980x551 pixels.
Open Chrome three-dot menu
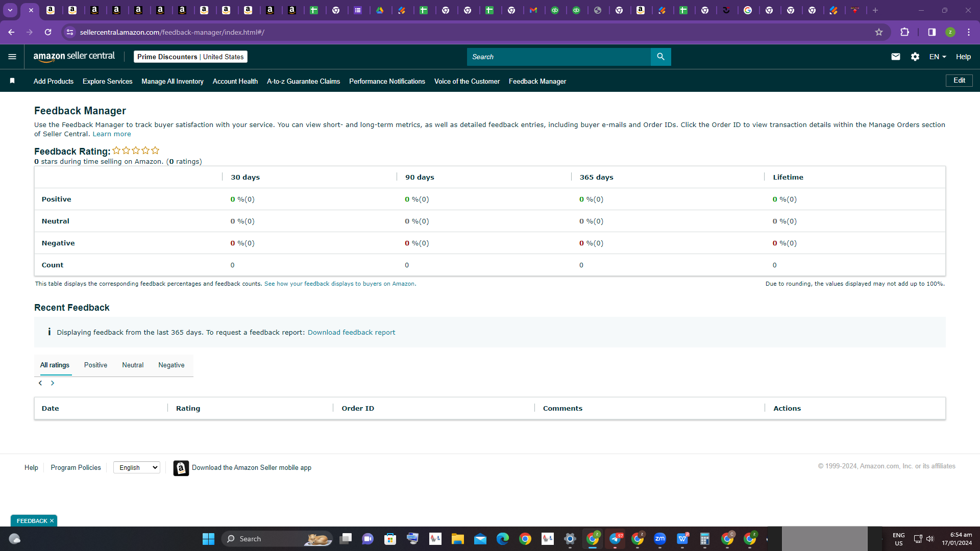969,32
